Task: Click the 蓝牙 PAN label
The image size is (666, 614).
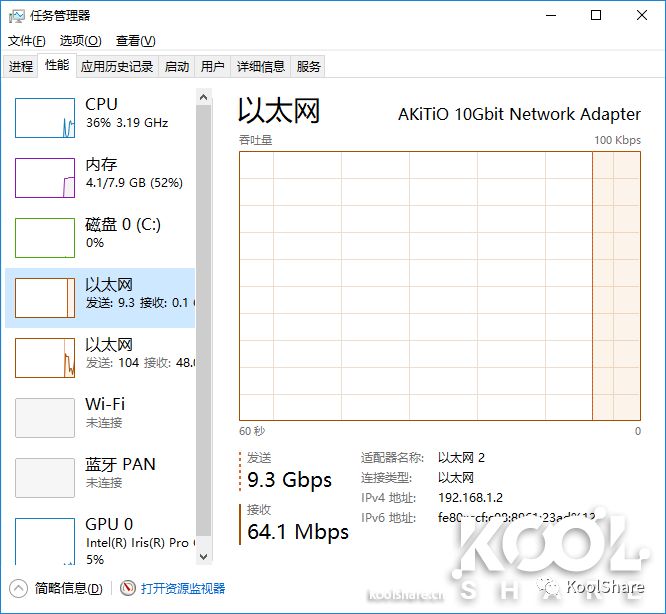Action: click(x=120, y=464)
